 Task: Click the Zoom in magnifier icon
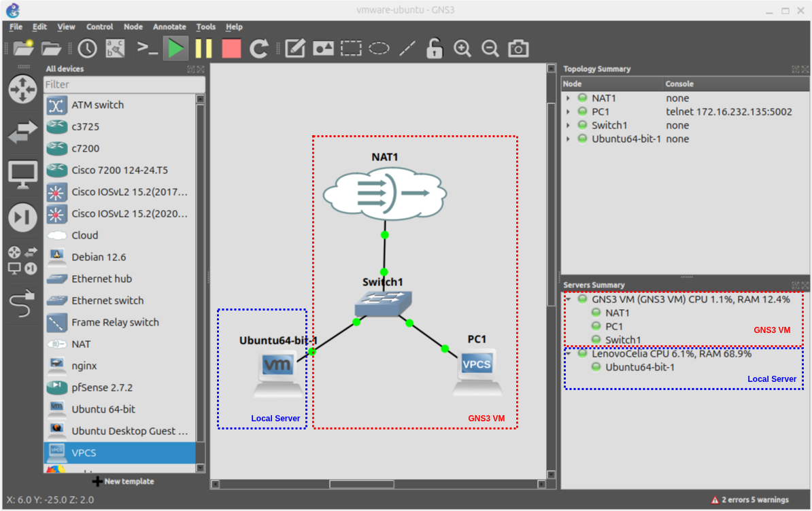(462, 48)
